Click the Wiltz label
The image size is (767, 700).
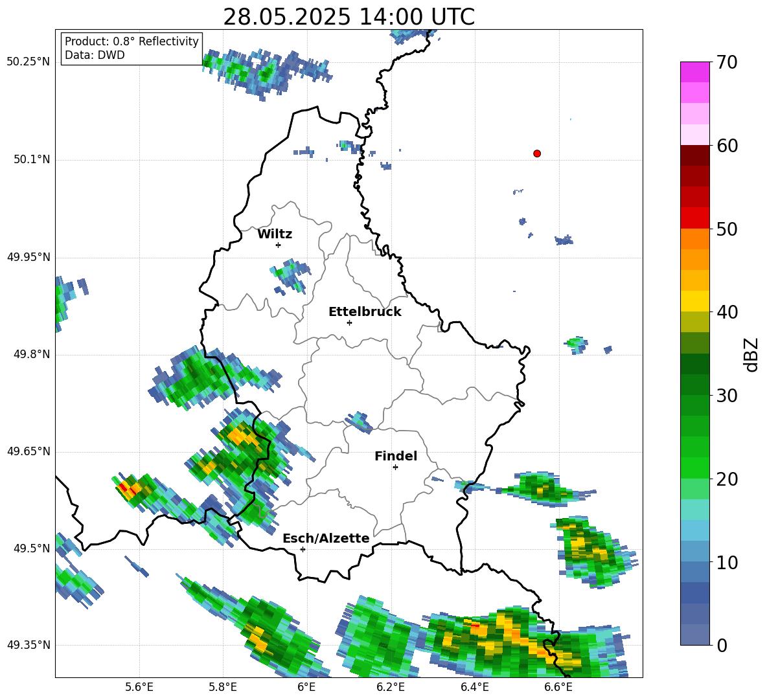(x=275, y=234)
